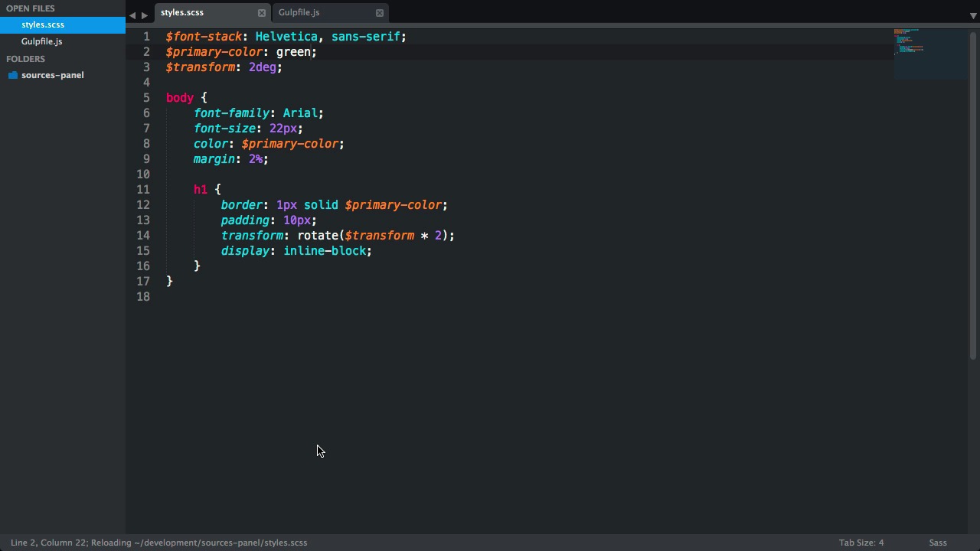Click the Arial value on line 6

[x=300, y=113]
